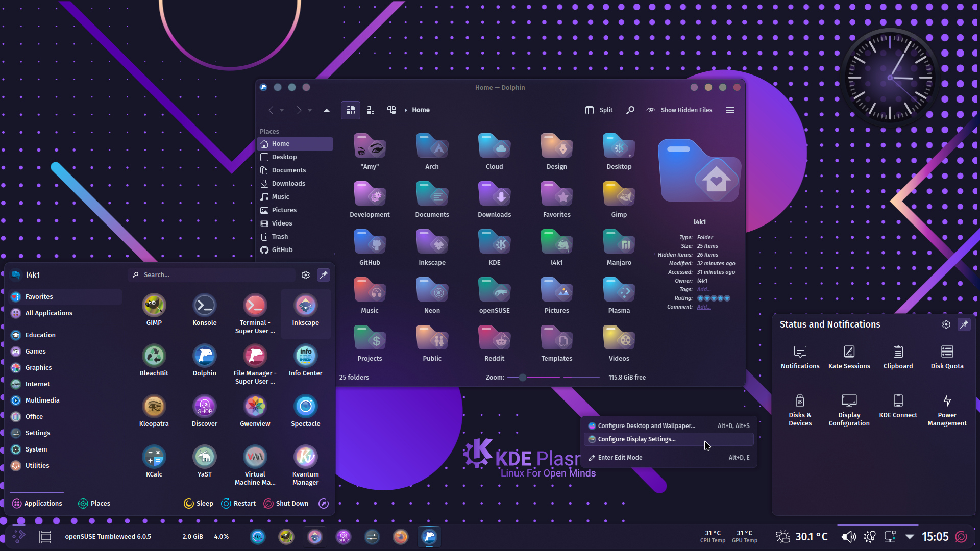Switch Dolphin to compact view mode
980x551 pixels.
click(x=371, y=110)
